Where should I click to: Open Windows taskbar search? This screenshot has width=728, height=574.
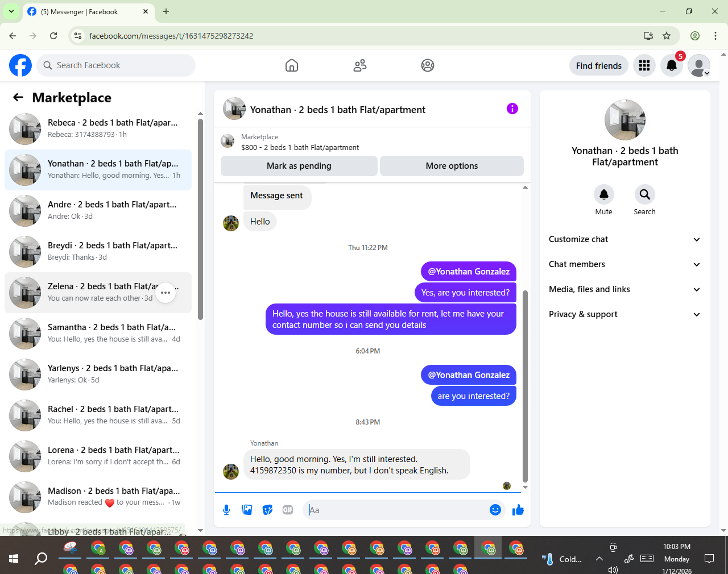(41, 559)
